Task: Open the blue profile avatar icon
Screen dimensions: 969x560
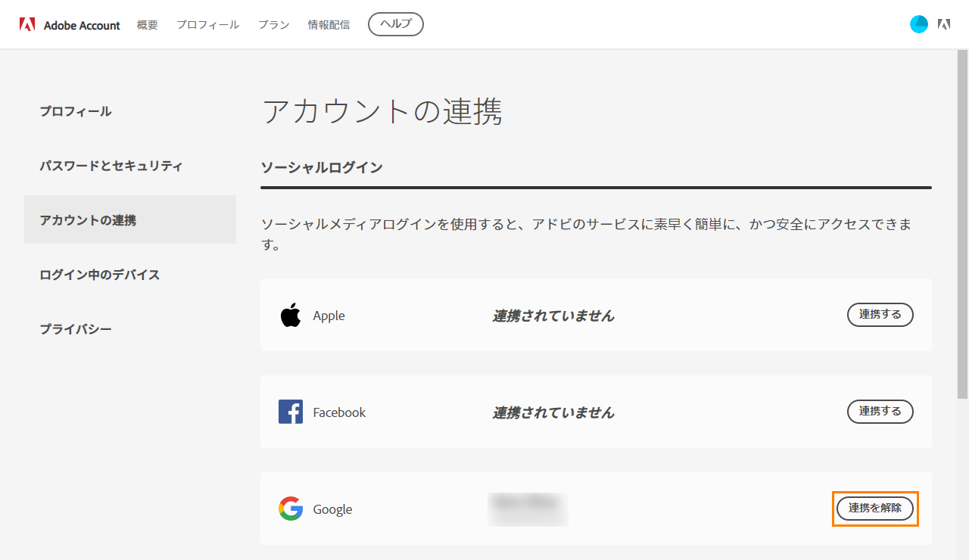Action: (x=919, y=24)
